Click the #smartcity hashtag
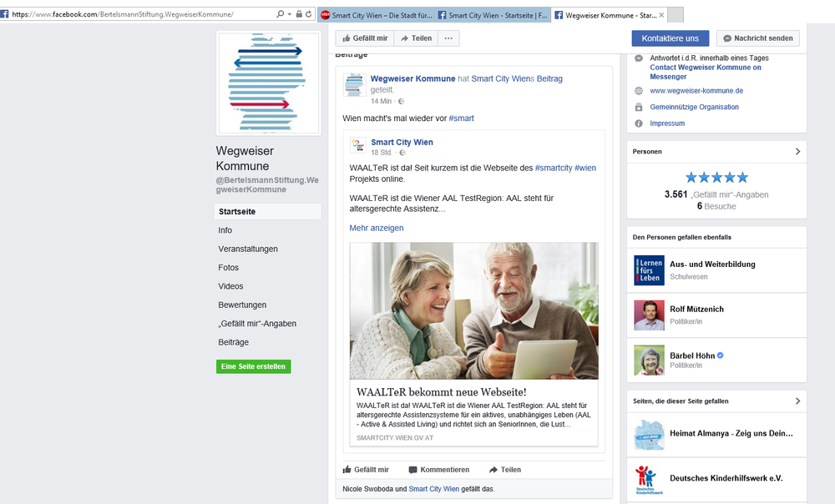 [554, 168]
